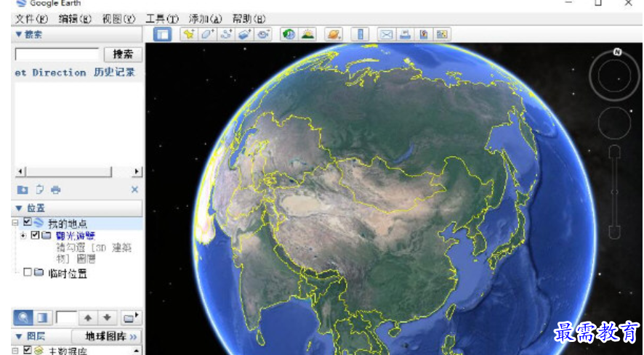The width and height of the screenshot is (644, 355).
Task: Open the 添加 menu
Action: point(206,19)
